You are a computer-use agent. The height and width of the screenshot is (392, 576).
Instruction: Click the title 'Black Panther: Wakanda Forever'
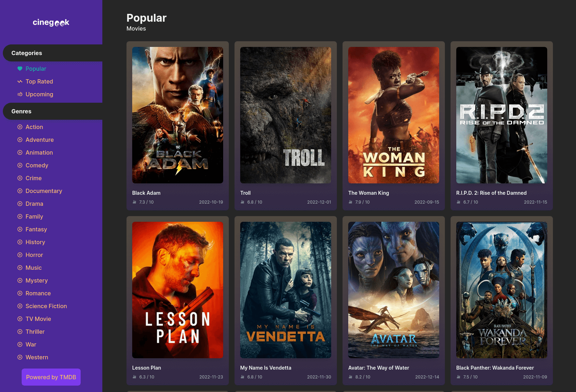click(x=495, y=368)
